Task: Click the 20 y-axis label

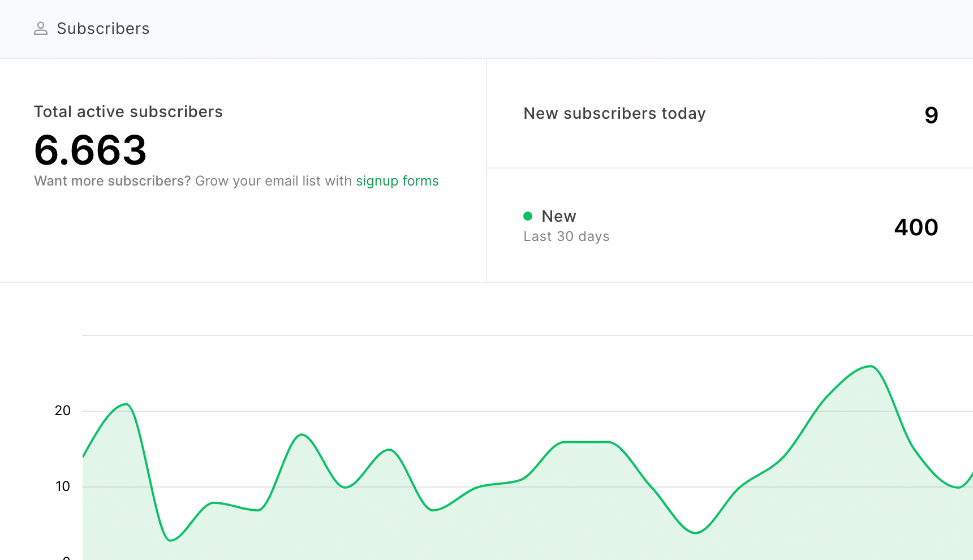Action: click(x=63, y=411)
